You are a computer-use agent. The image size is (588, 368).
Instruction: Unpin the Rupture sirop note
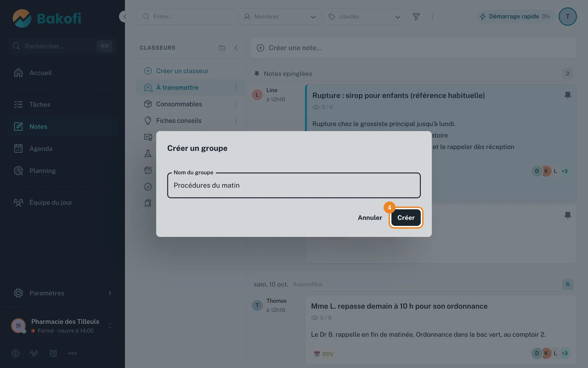pos(567,95)
